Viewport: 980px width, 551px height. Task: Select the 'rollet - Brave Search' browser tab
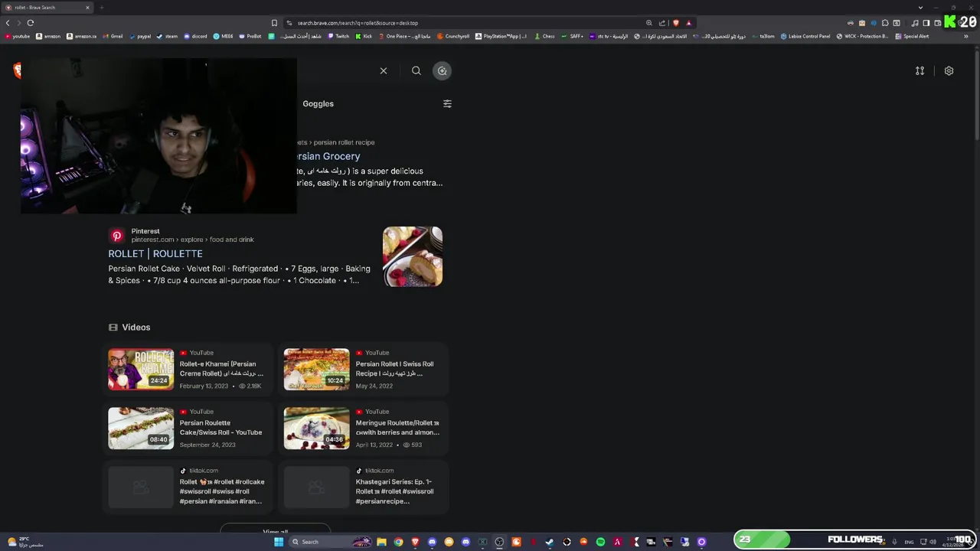coord(47,8)
